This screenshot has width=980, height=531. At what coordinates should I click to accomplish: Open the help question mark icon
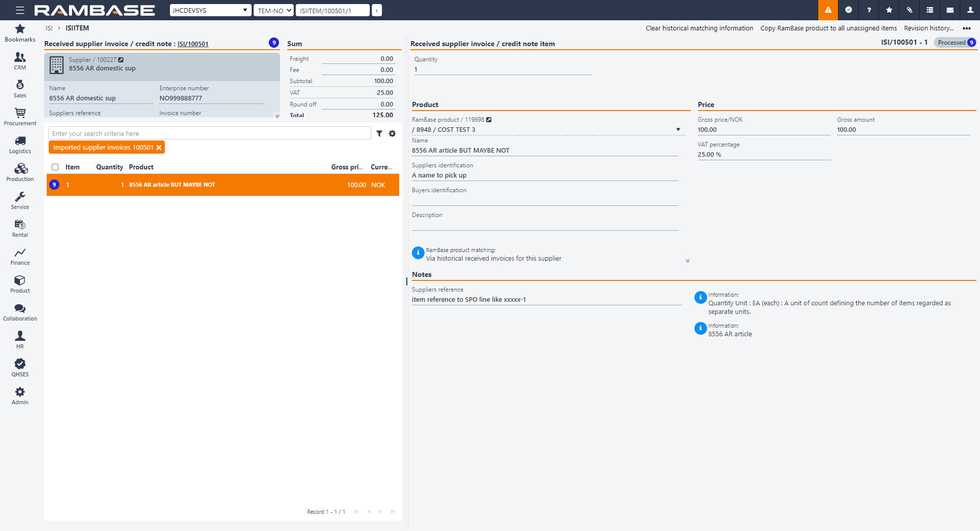coord(869,10)
